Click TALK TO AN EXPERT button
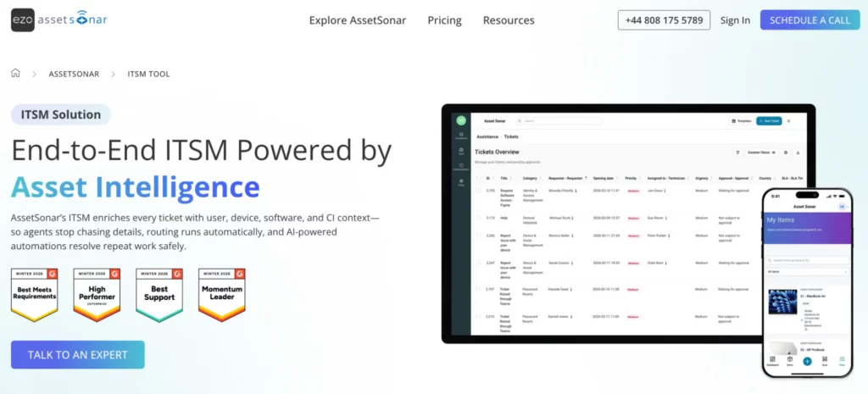 click(x=77, y=355)
